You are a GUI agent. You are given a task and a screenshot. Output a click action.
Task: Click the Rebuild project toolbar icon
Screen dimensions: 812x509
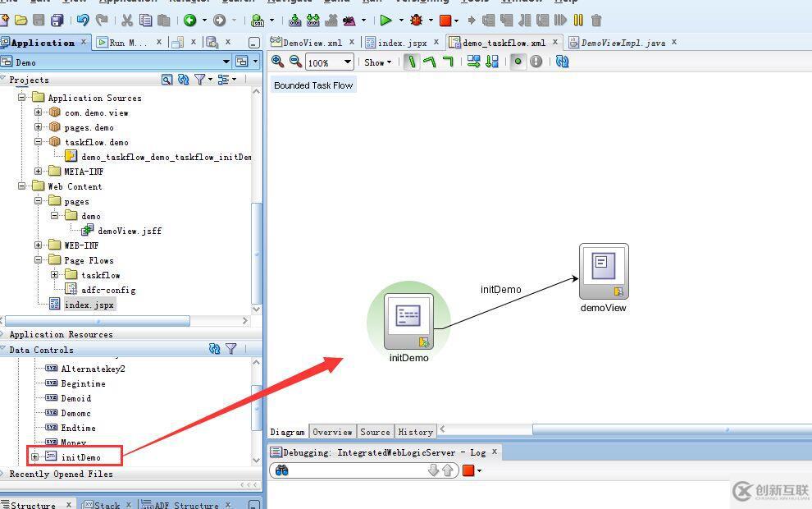coord(312,21)
